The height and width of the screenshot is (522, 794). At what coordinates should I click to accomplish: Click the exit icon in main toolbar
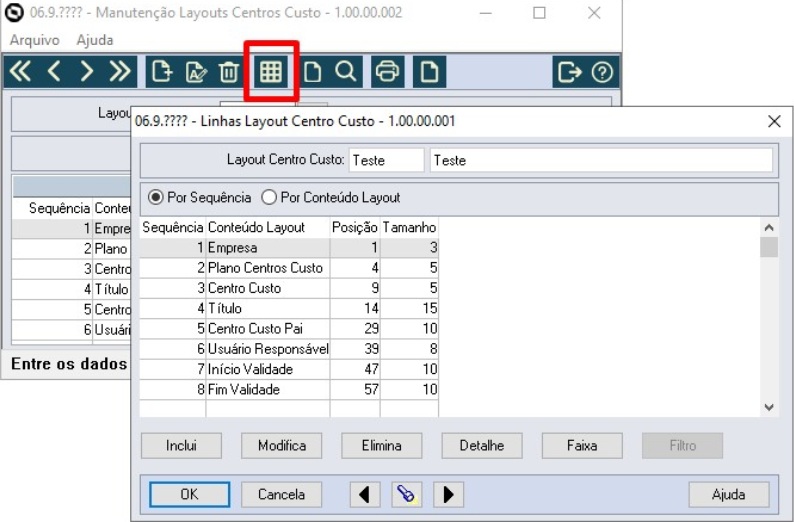point(569,71)
